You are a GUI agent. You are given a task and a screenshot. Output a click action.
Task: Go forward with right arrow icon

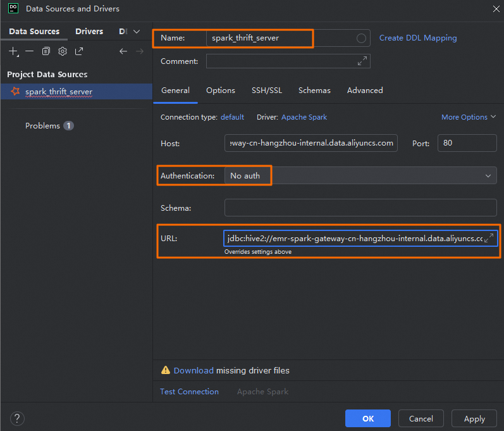(x=140, y=51)
